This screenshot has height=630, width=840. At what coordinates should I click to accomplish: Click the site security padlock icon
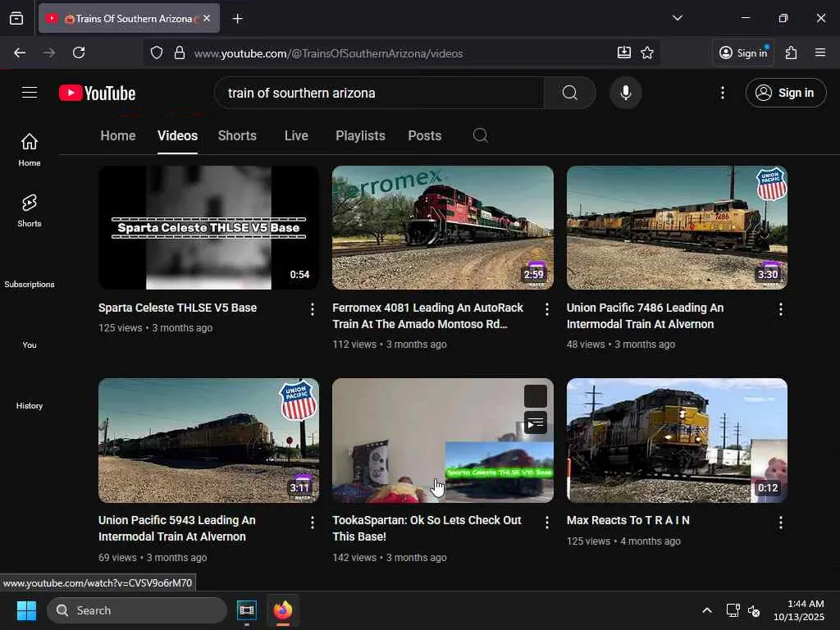pyautogui.click(x=180, y=52)
